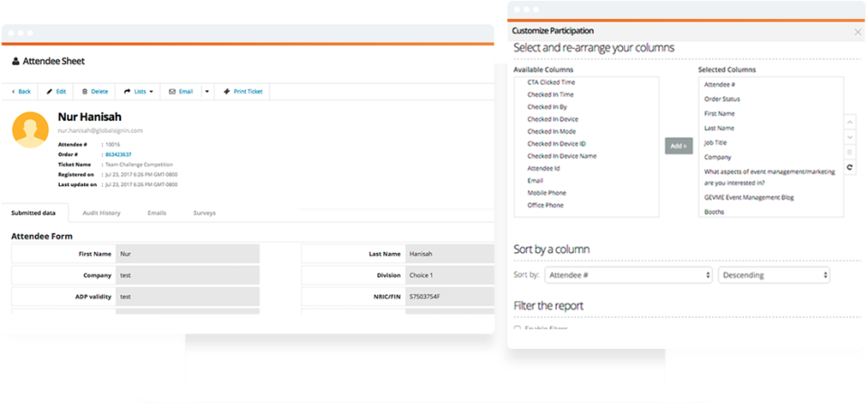Open the Surveys tab

point(204,212)
